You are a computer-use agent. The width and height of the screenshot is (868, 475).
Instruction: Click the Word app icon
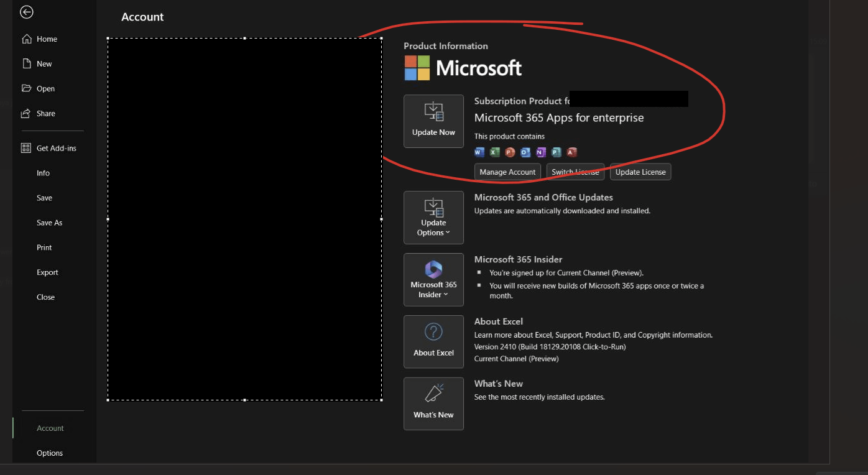479,152
